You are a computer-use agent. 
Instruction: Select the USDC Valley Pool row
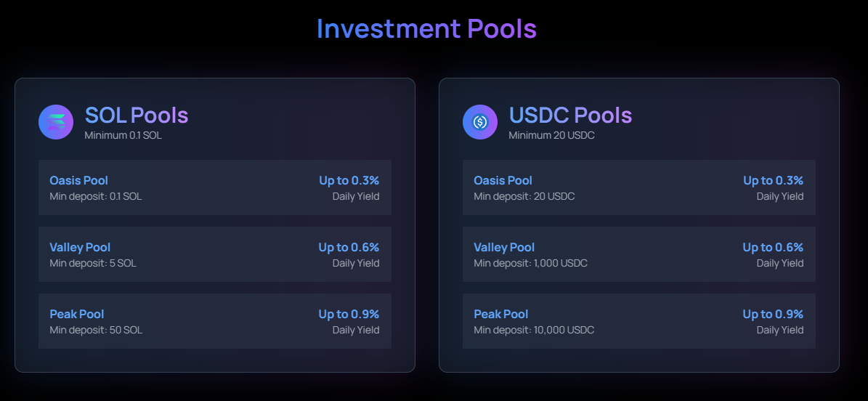(638, 254)
